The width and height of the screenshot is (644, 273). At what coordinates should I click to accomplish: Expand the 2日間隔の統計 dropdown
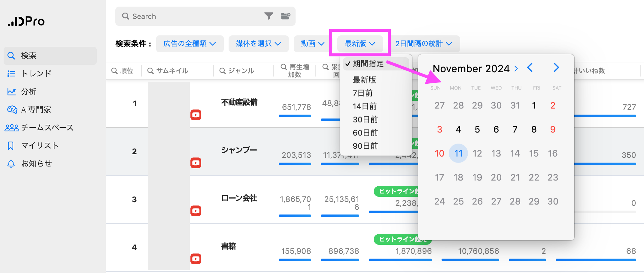point(424,44)
